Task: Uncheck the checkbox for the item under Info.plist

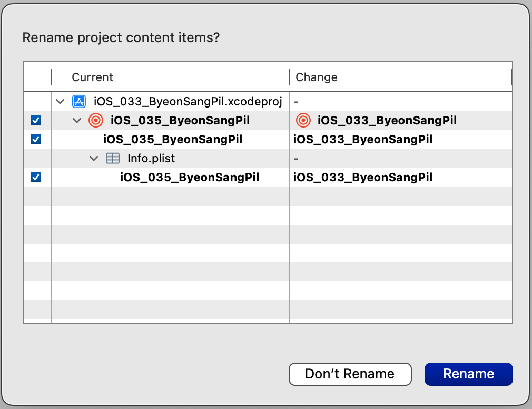Action: [36, 178]
